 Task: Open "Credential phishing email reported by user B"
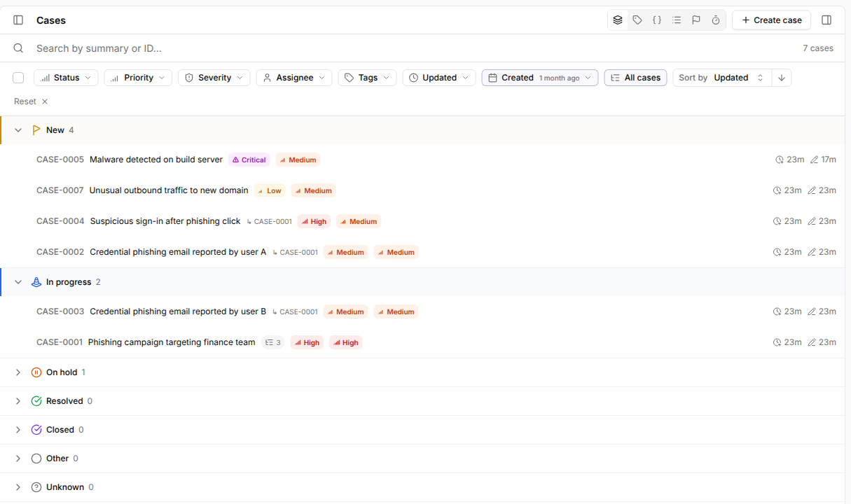coord(178,311)
